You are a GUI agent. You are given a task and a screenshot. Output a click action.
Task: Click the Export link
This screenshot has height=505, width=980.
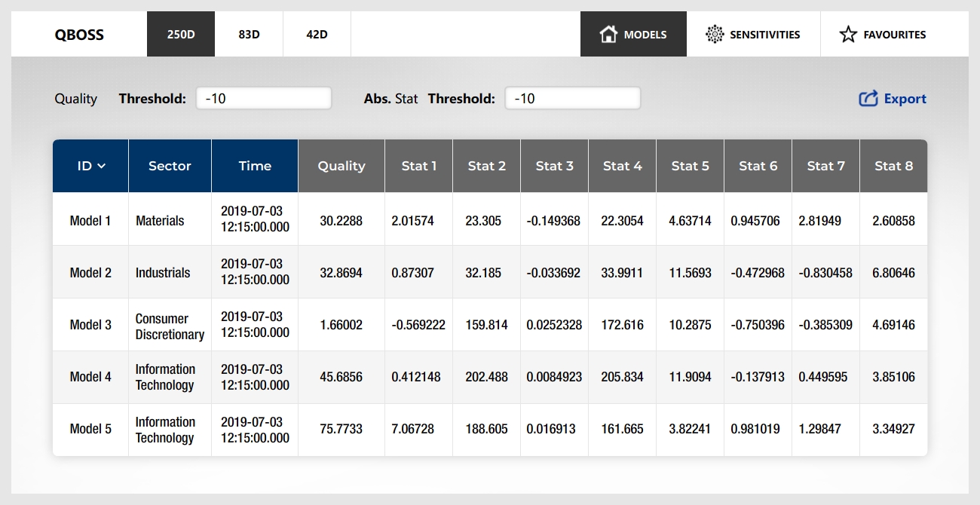(905, 99)
